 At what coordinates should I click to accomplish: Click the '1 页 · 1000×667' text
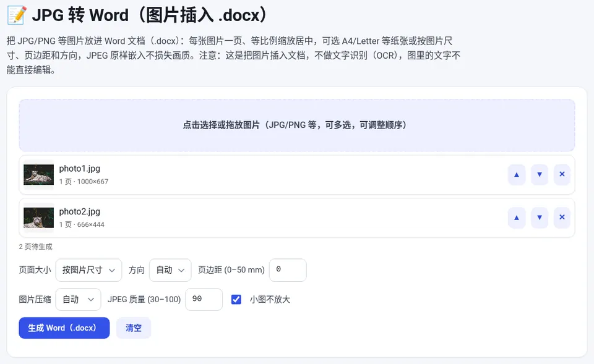[84, 182]
